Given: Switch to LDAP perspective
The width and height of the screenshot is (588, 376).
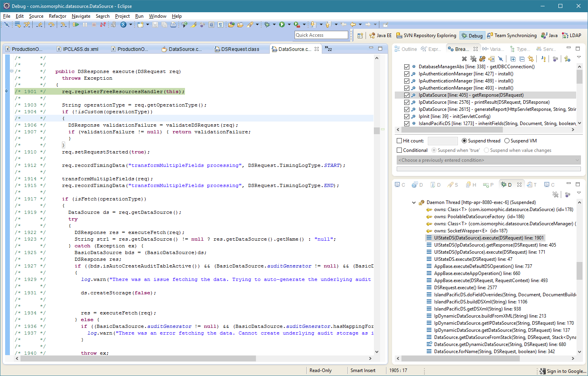Looking at the screenshot, I should coord(572,36).
